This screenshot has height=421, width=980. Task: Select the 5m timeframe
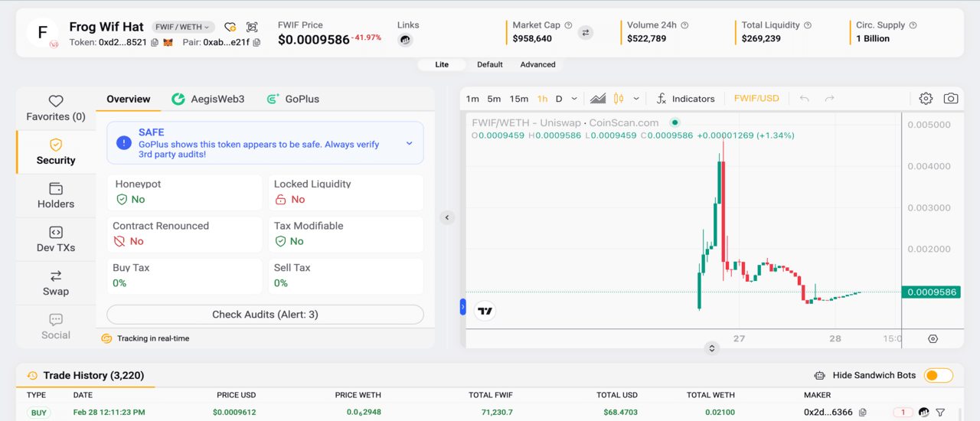494,99
